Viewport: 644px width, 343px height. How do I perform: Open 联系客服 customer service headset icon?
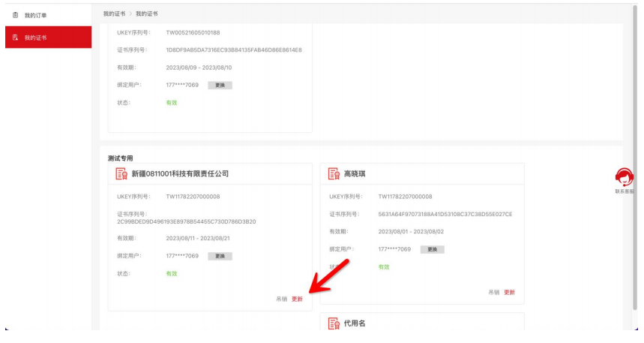coord(624,177)
